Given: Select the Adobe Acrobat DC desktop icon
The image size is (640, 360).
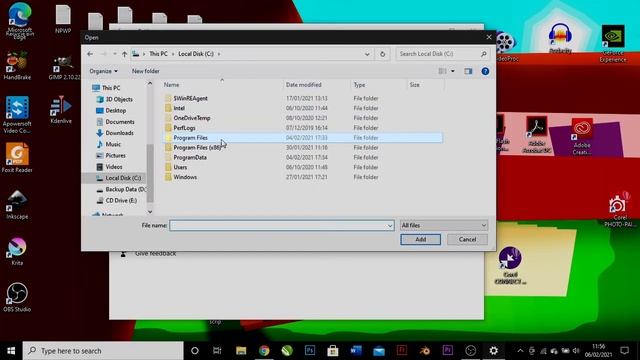Looking at the screenshot, I should click(536, 135).
